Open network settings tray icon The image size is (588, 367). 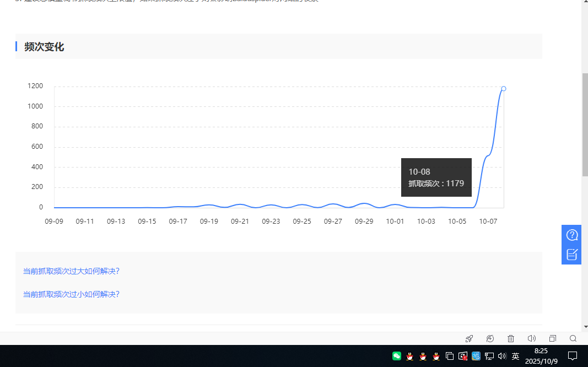pos(489,356)
